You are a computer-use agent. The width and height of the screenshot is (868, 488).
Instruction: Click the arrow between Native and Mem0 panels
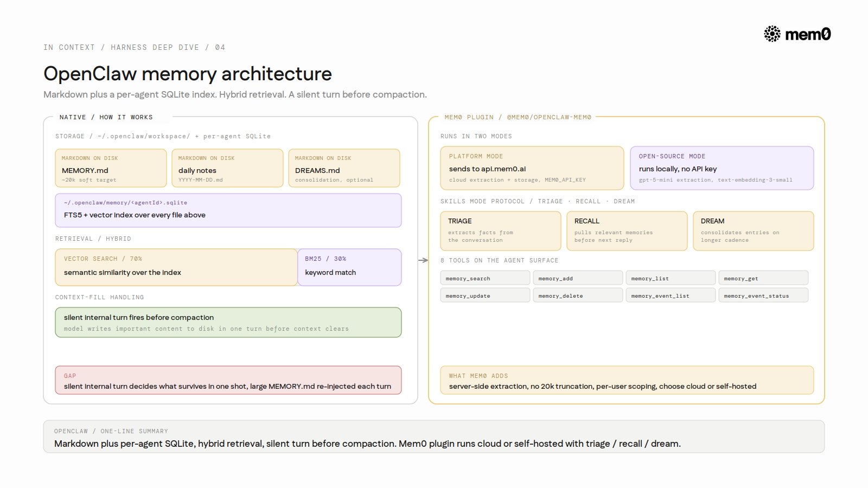[x=423, y=260]
